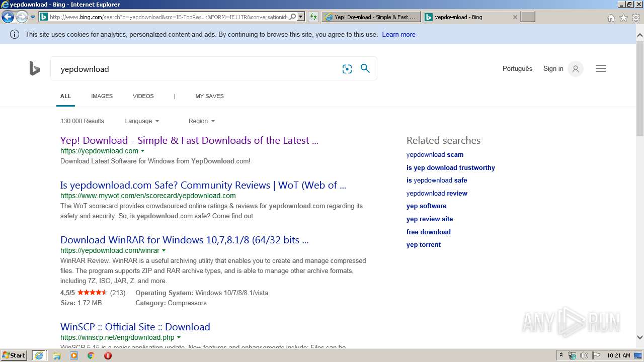Close the yepdownload - Bing tab
Viewport: 644px width, 362px height.
(x=515, y=17)
